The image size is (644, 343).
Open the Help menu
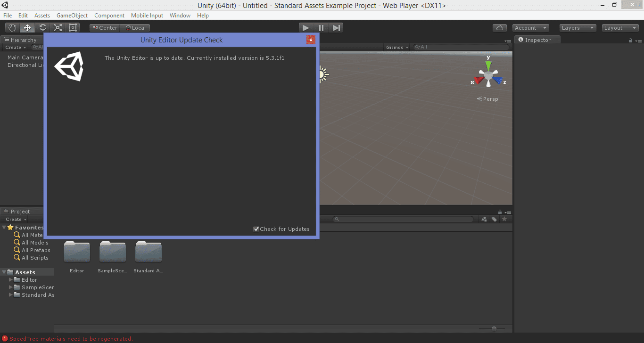point(203,16)
